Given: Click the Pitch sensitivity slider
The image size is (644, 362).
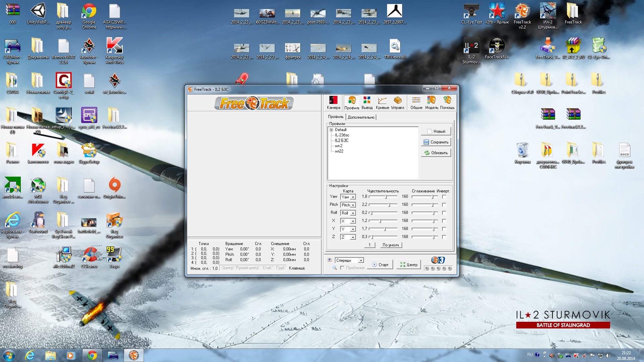Looking at the screenshot, I should (x=383, y=205).
